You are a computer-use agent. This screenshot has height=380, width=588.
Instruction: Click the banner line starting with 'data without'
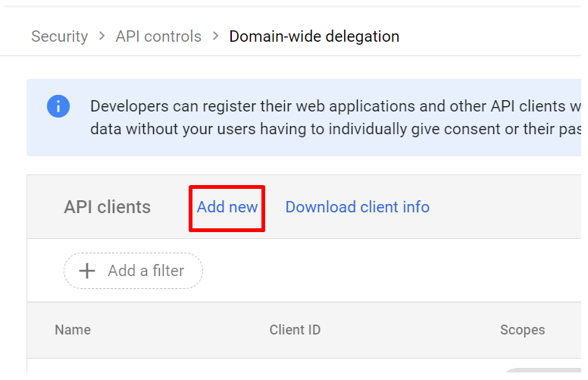[333, 129]
